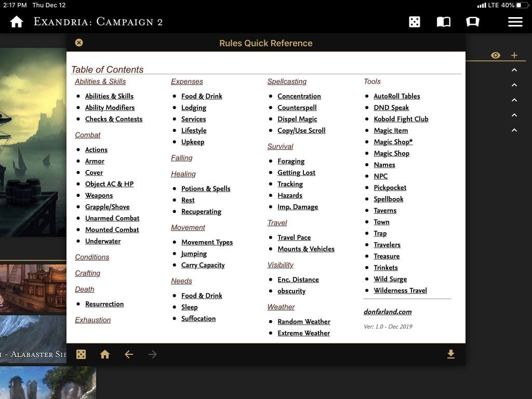Collapse the fifth chevron in right panel
Viewport: 532px width, 399px height.
[x=514, y=130]
